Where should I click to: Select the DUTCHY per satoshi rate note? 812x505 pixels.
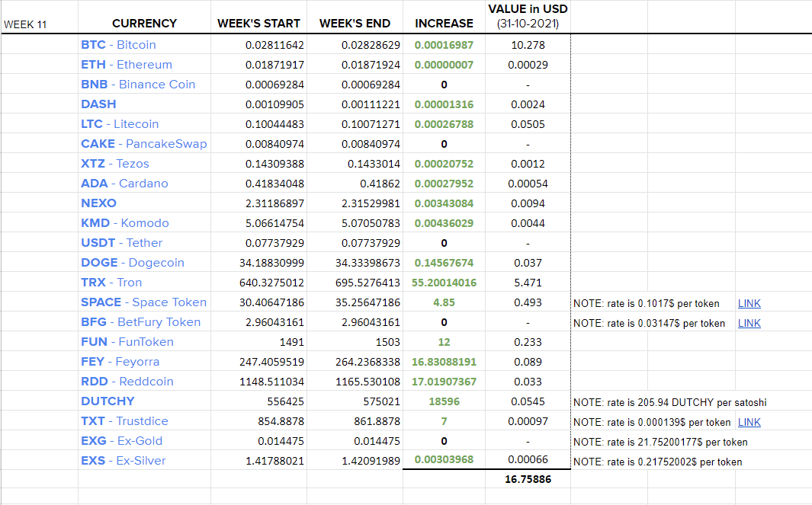[669, 402]
